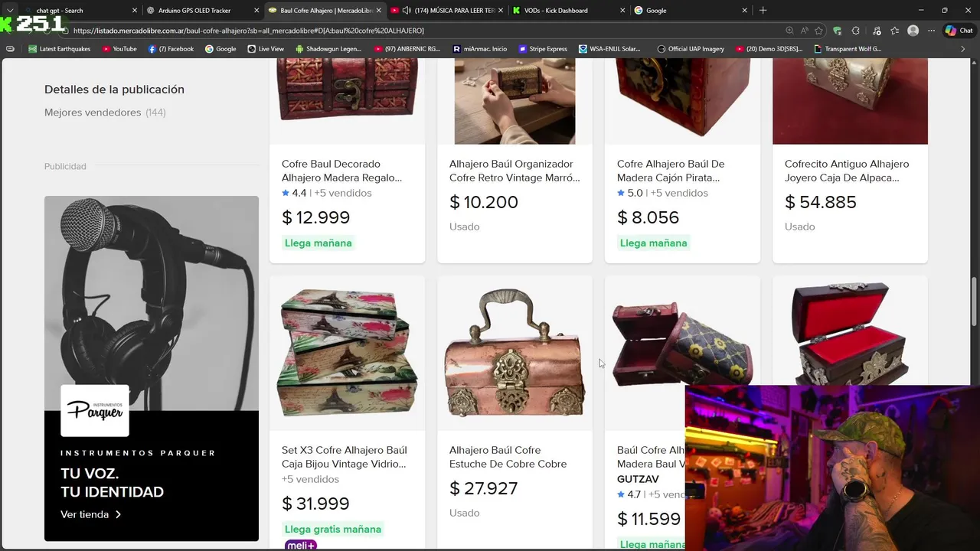Image resolution: width=980 pixels, height=551 pixels.
Task: Expand the tab search dropdown arrow
Action: 10,11
